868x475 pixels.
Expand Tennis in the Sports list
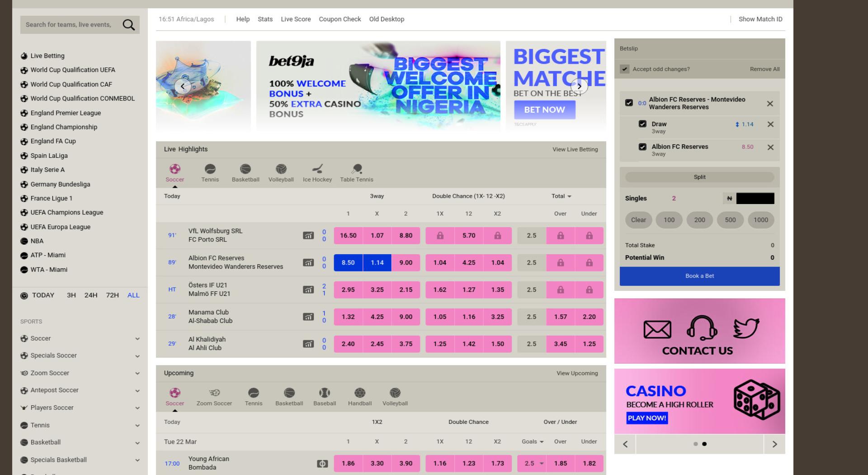(137, 426)
